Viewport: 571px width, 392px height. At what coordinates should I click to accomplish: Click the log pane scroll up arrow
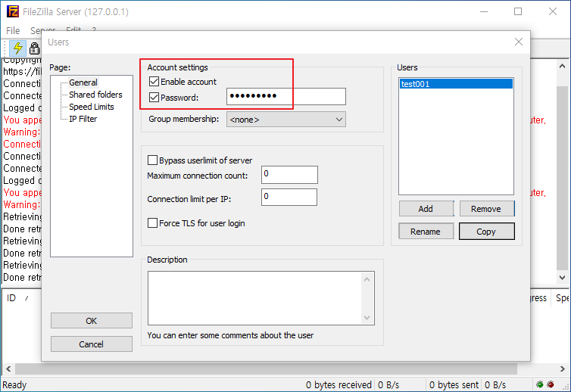[x=562, y=66]
